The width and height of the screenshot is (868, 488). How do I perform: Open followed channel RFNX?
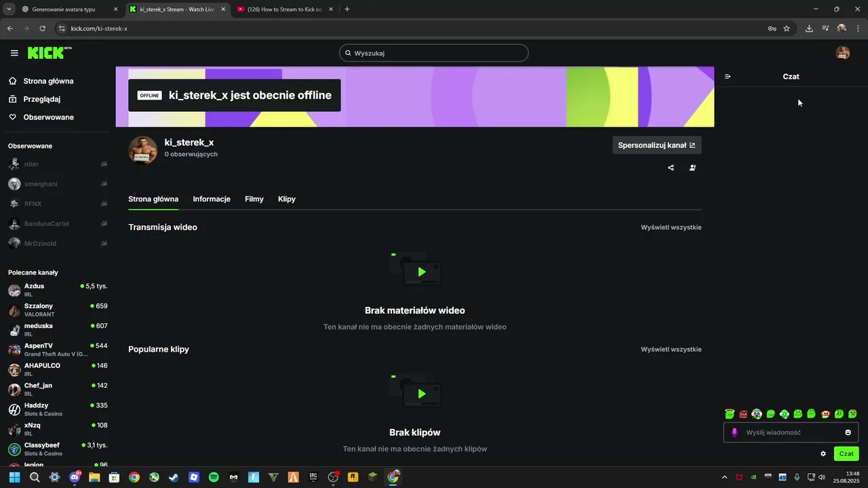[x=58, y=203]
